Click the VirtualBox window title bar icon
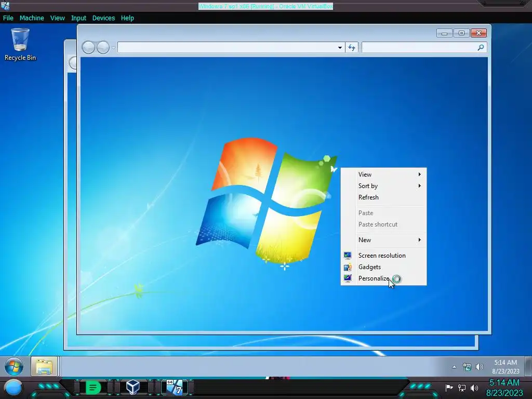Viewport: 532px width, 399px height. tap(5, 5)
